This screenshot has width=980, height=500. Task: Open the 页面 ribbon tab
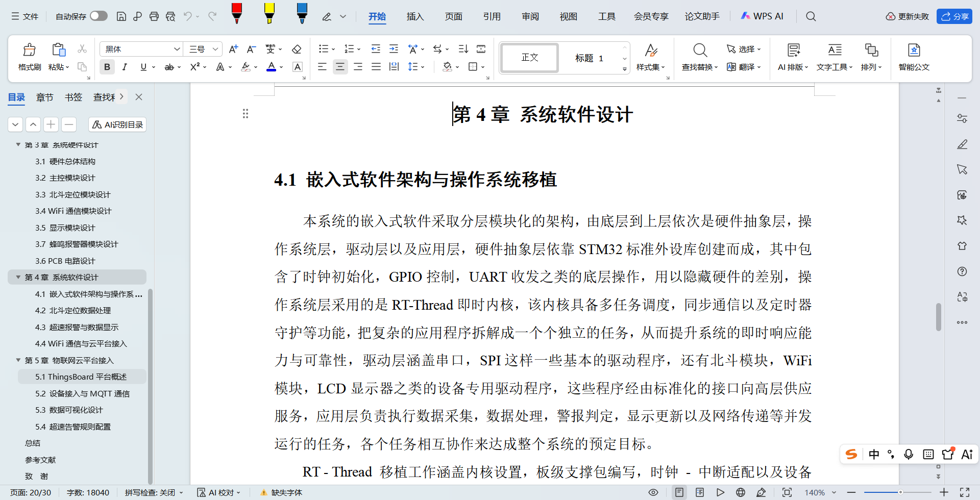point(453,16)
